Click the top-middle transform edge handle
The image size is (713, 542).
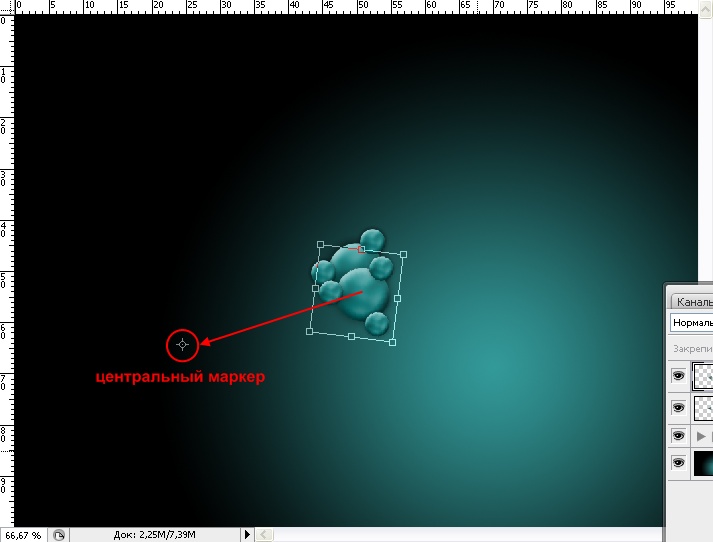click(x=361, y=249)
